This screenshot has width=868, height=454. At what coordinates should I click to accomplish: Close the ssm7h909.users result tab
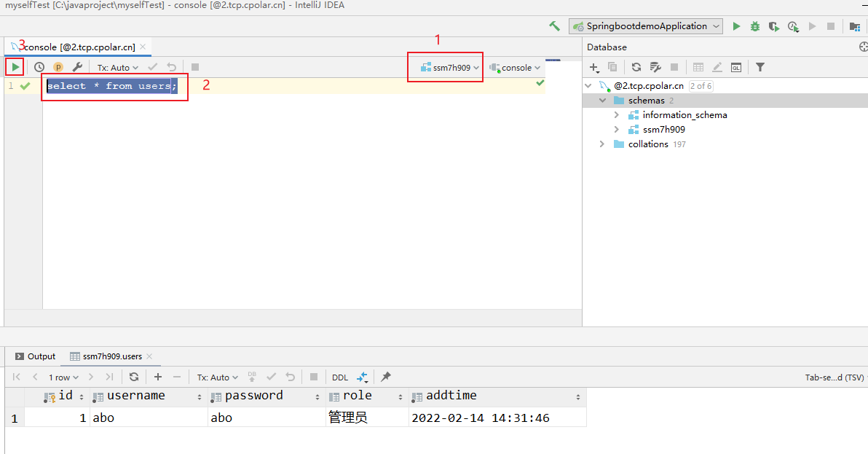pyautogui.click(x=149, y=356)
